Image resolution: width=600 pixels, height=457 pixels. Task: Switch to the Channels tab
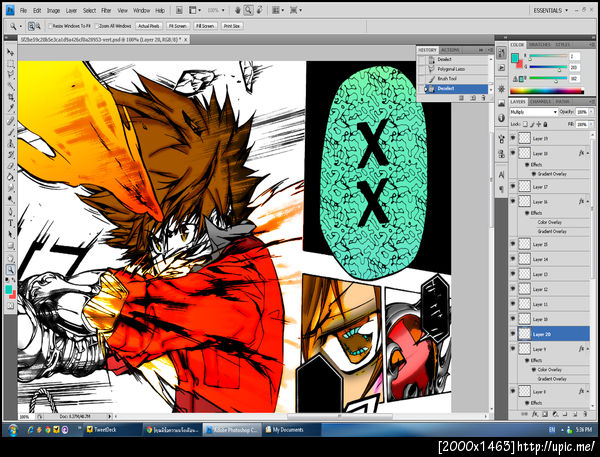(x=540, y=102)
